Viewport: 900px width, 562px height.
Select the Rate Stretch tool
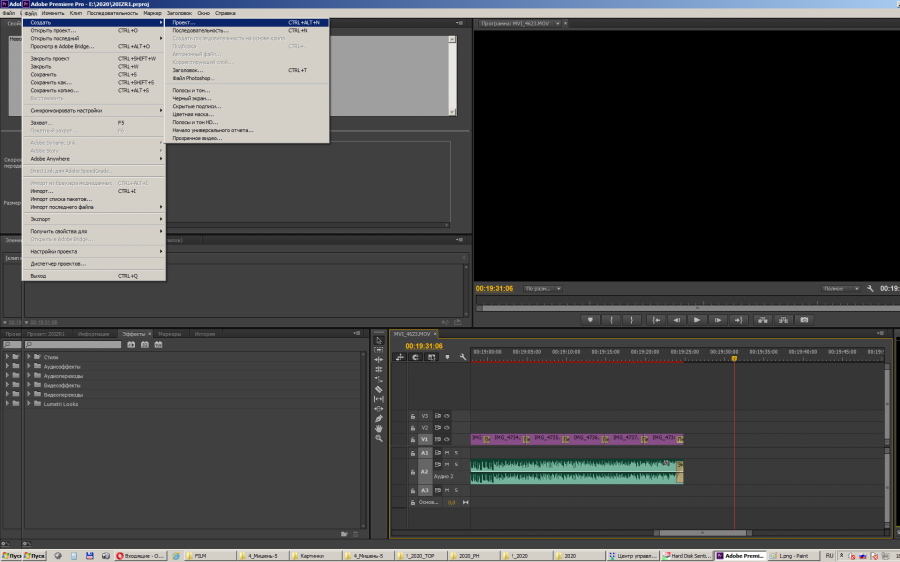[379, 379]
